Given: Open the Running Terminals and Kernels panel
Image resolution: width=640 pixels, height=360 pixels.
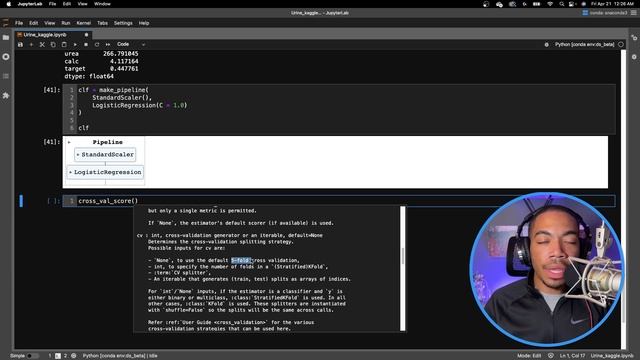Looking at the screenshot, I should tap(6, 57).
